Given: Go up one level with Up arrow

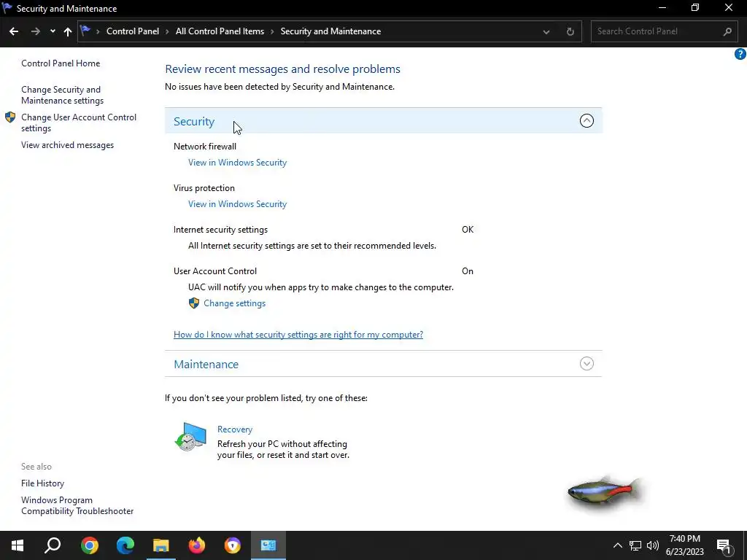Looking at the screenshot, I should 68,31.
